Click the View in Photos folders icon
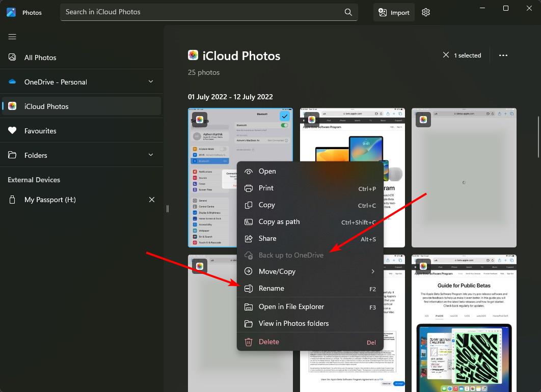Viewport: 541px width, 392px height. pos(249,324)
